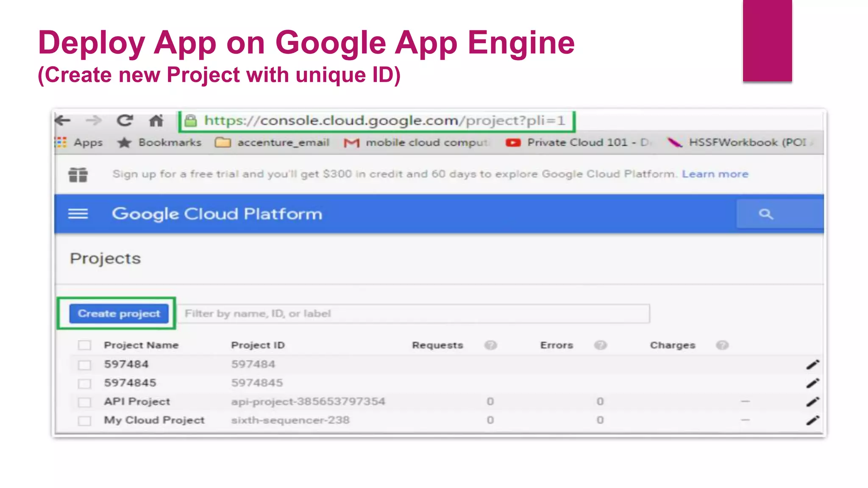868x488 pixels.
Task: Check the 5974845 project checkbox
Action: pyautogui.click(x=84, y=383)
